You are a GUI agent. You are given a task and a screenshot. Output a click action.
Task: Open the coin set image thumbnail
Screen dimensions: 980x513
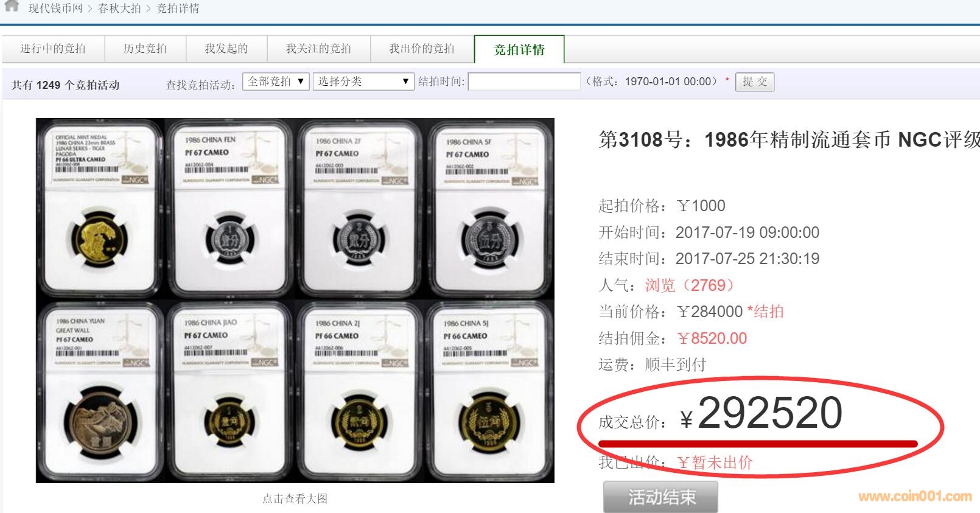[295, 301]
